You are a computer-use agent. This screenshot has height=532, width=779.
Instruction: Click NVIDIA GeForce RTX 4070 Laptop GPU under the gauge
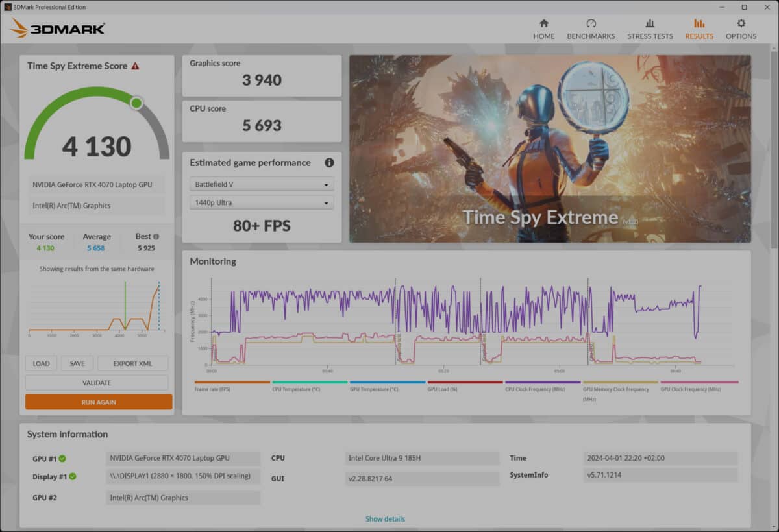point(97,185)
